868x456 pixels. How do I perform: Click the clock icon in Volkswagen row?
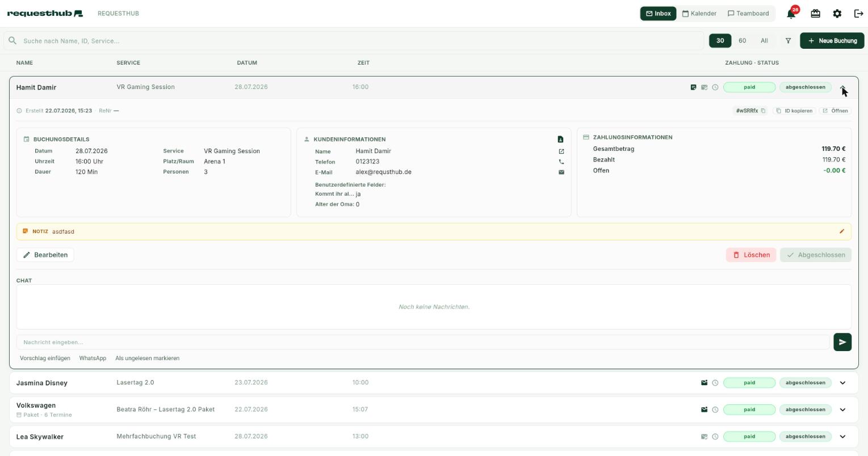tap(715, 409)
